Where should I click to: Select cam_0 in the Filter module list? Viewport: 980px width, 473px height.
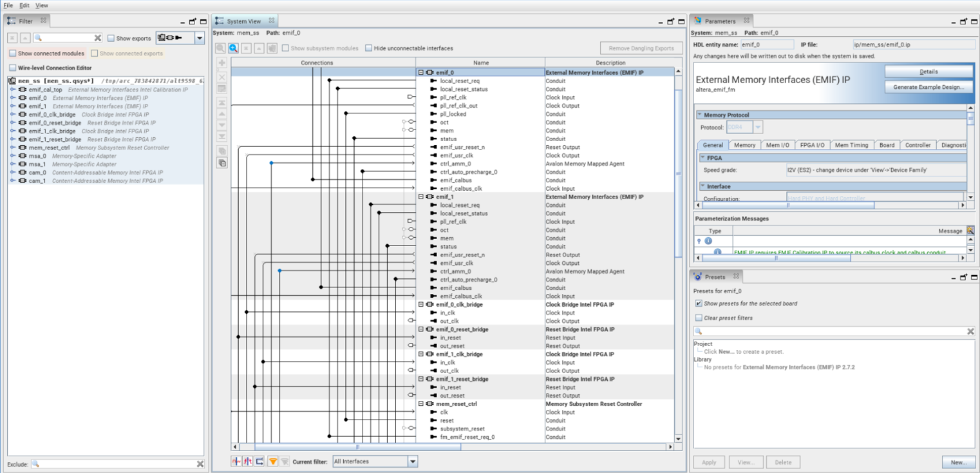[x=37, y=173]
